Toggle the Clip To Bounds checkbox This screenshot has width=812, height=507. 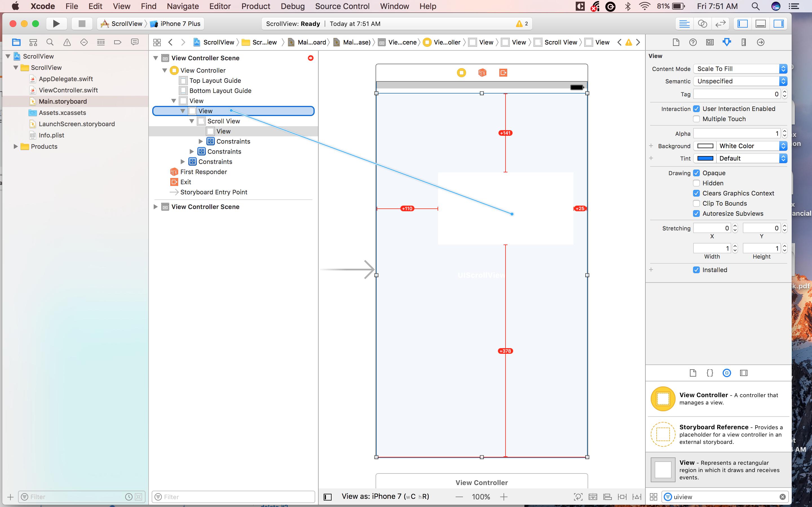(x=696, y=204)
